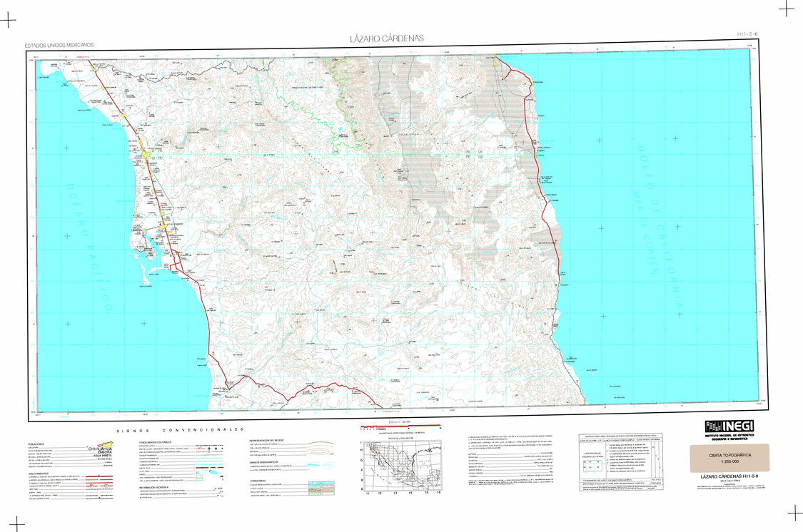Click the RASGOS HIDROGRÁFICOS section title
This screenshot has height=532, width=803.
click(263, 462)
